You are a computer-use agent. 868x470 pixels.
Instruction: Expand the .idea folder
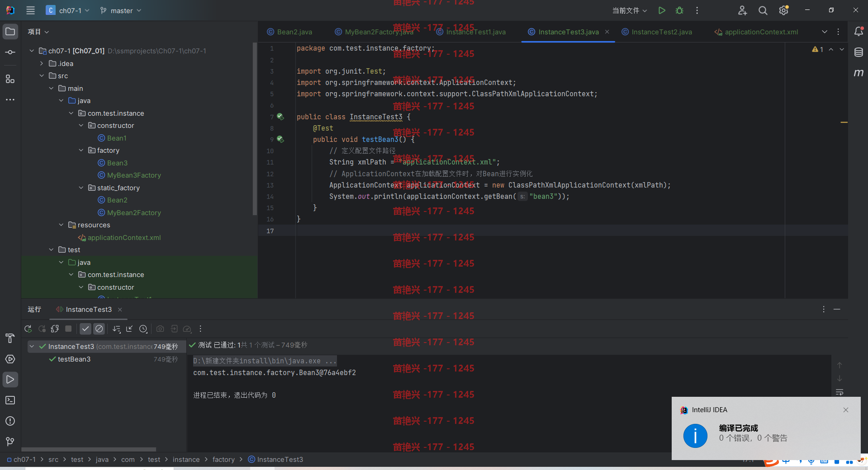(x=42, y=63)
